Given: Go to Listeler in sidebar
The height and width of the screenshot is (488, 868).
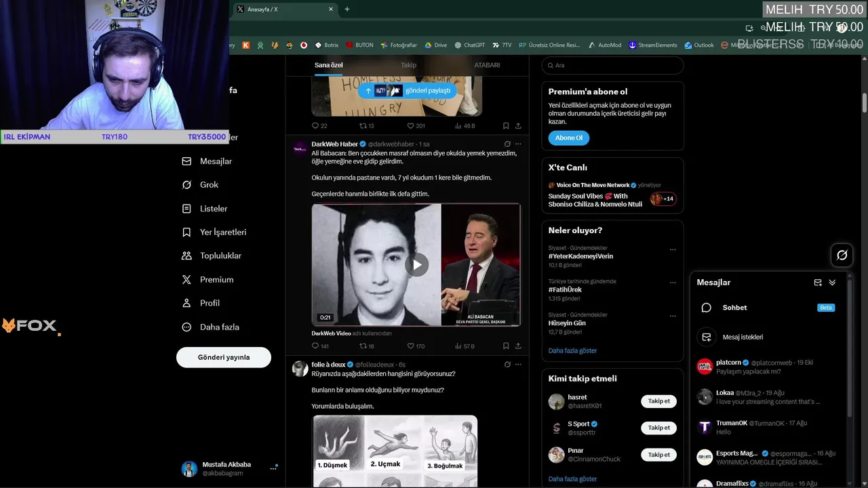Looking at the screenshot, I should click(205, 209).
